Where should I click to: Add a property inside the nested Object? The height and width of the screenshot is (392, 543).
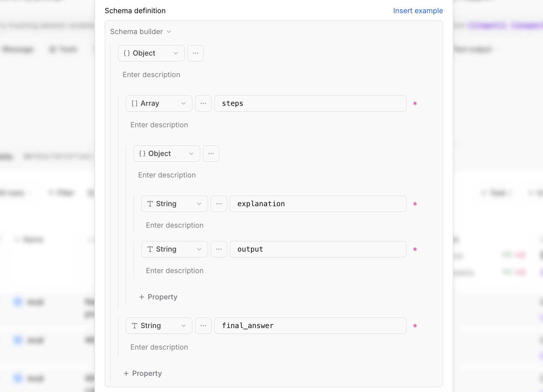158,297
